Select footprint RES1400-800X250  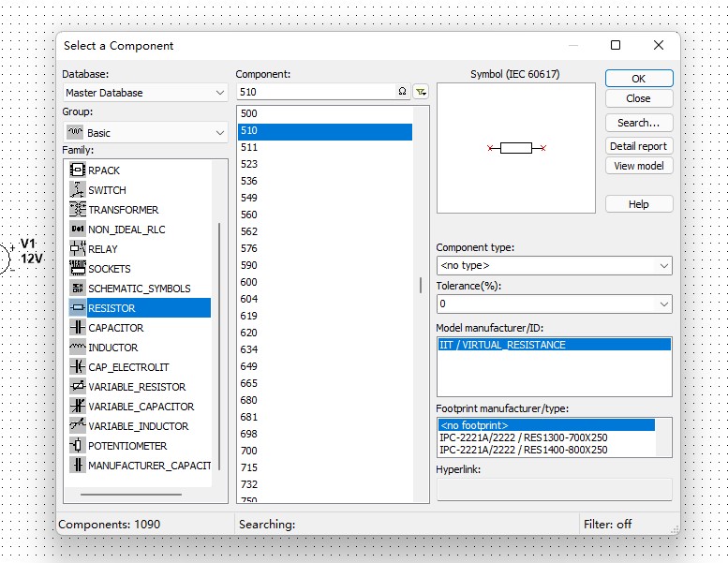click(546, 450)
